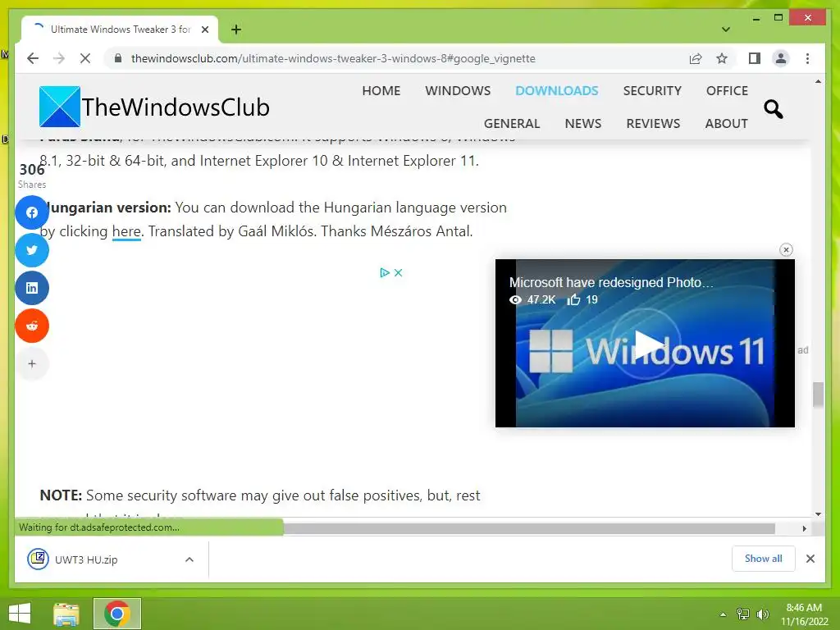Click the video title Microsoft have redesigned Photo

click(610, 282)
